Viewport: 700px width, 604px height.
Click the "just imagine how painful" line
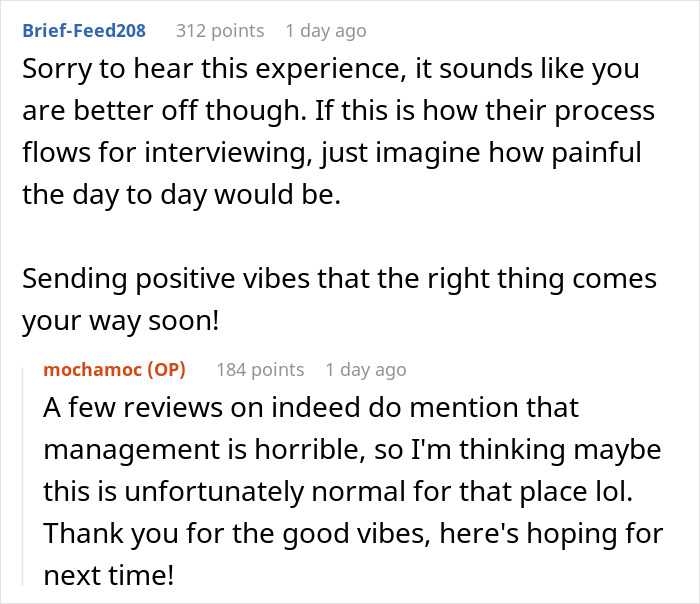[x=332, y=154]
